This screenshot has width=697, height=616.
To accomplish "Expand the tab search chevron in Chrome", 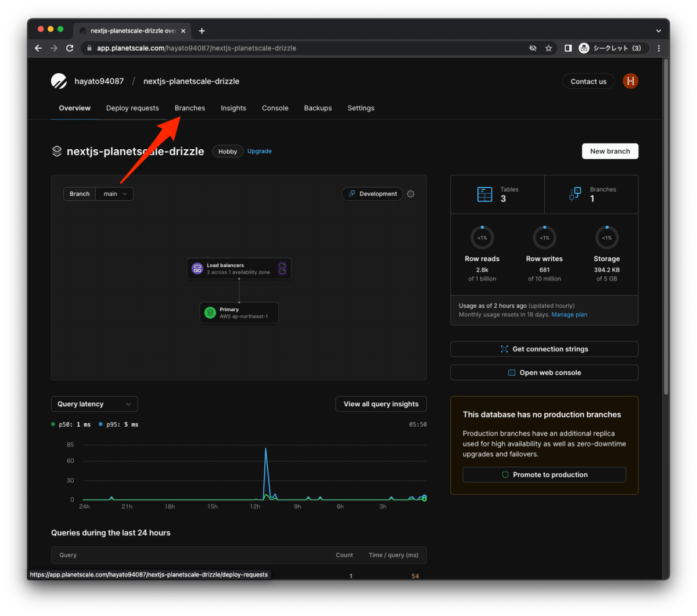I will tap(658, 31).
